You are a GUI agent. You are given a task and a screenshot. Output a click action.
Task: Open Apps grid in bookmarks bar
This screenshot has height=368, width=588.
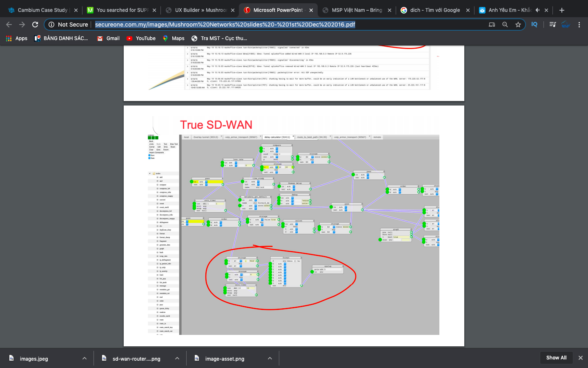(16, 38)
